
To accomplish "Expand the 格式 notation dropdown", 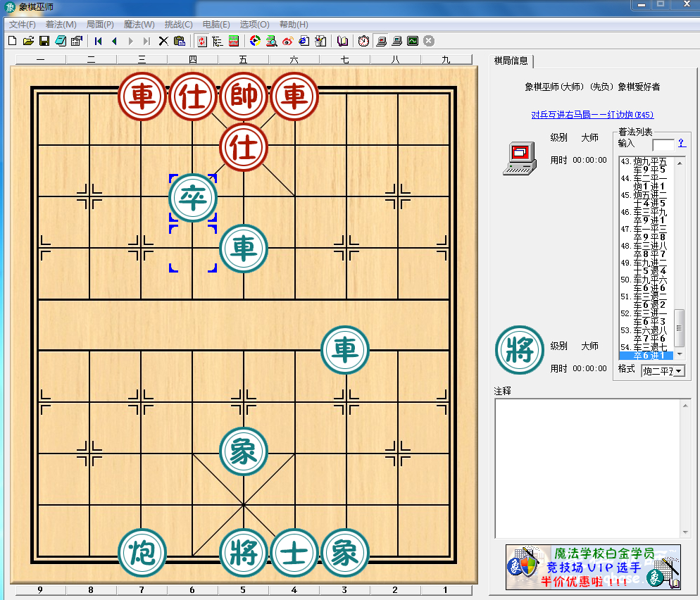I will (679, 371).
